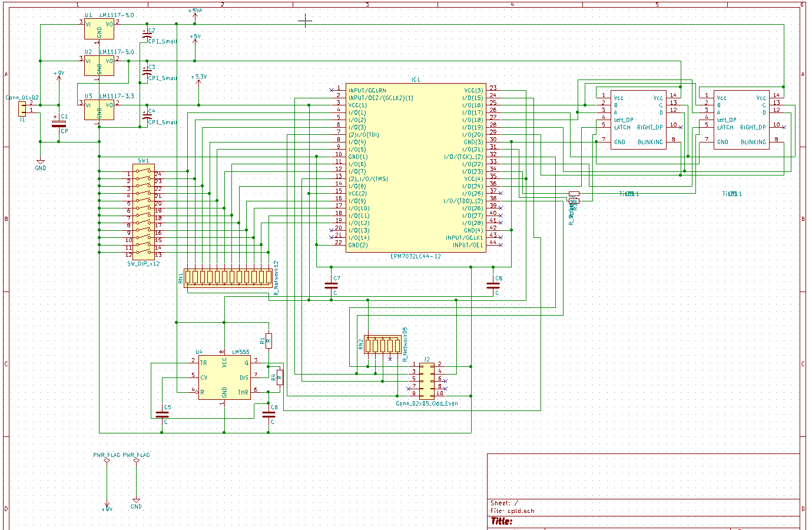Select capacitor C1 near the +9V rail

pos(58,123)
